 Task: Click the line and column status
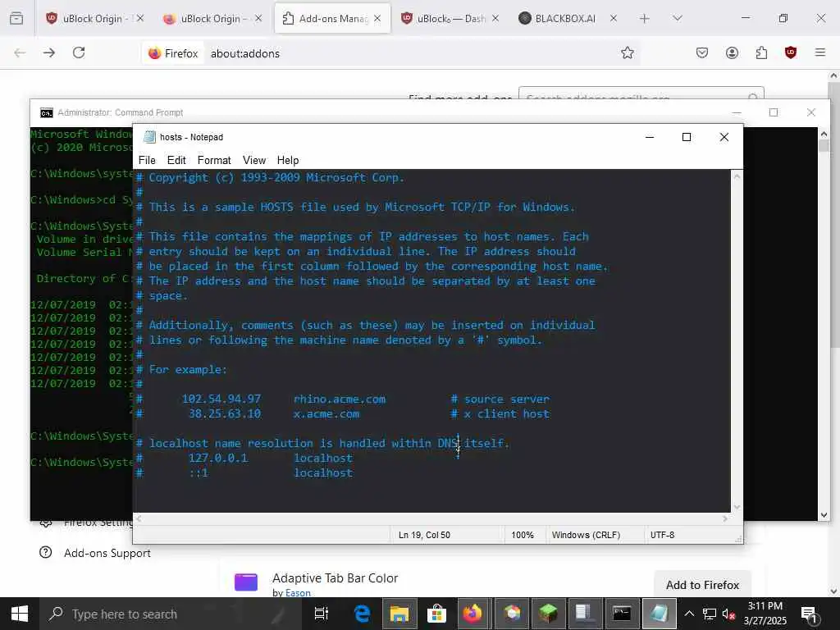[x=424, y=535]
